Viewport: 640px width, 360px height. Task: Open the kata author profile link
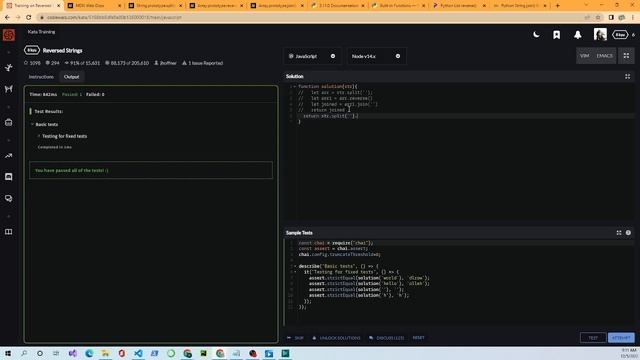165,63
